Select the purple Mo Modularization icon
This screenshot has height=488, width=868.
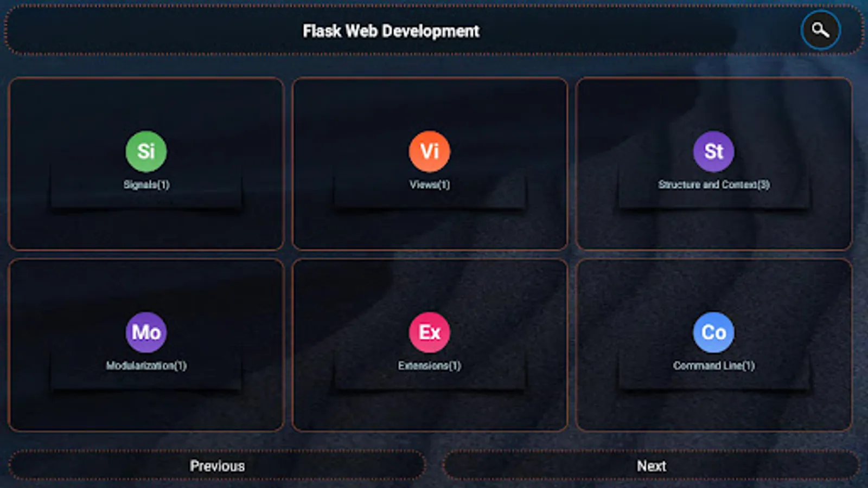[x=146, y=332]
